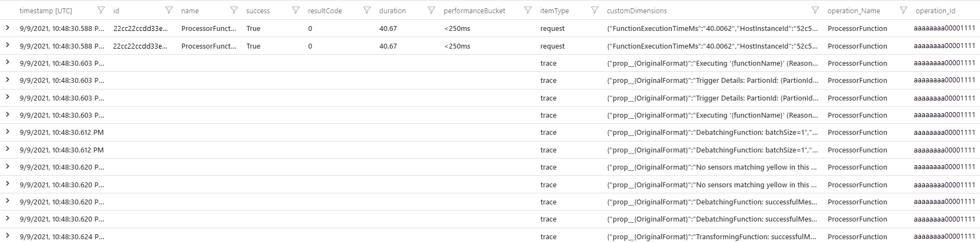
Task: Click the operation_Id column header
Action: (x=935, y=10)
